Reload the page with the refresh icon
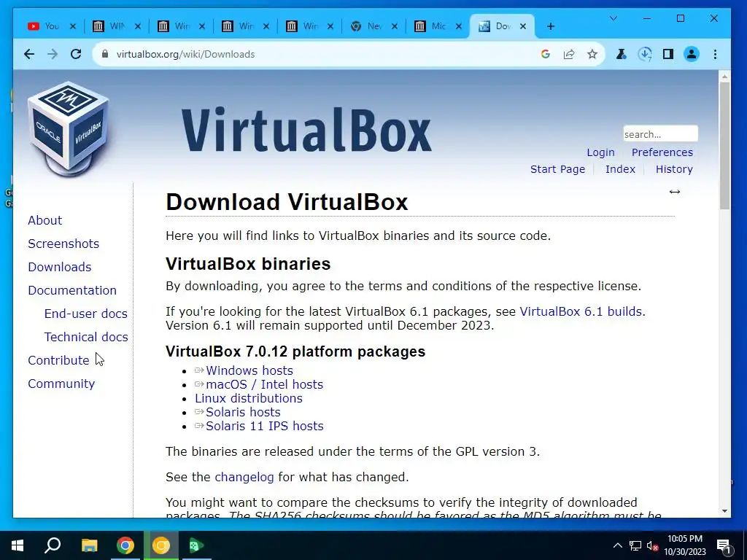The height and width of the screenshot is (560, 747). 76,54
